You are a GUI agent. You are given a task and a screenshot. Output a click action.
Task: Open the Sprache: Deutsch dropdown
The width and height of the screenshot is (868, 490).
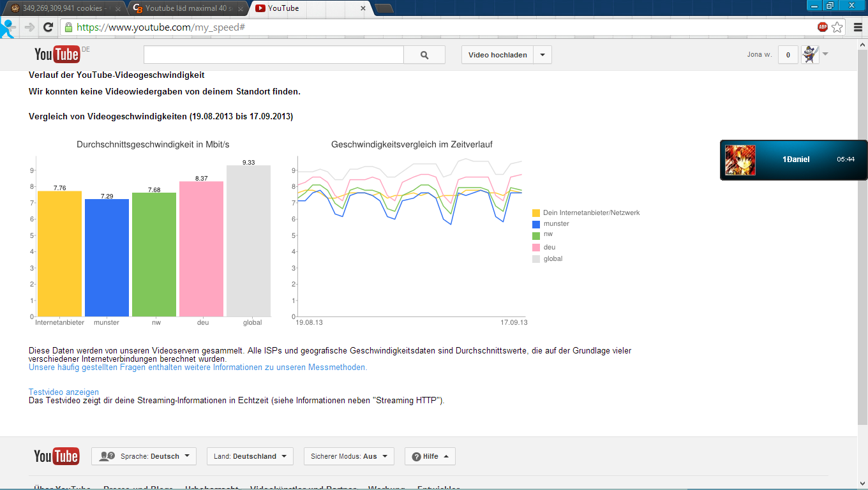point(144,456)
